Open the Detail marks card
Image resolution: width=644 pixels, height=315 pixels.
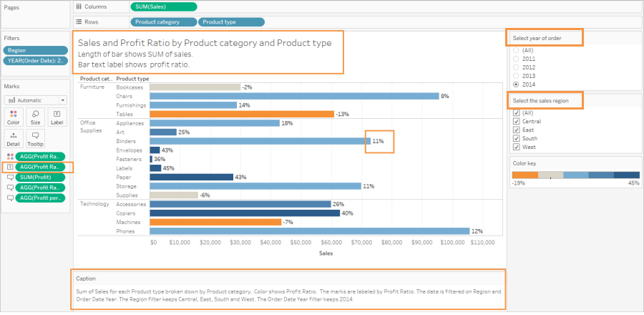click(x=13, y=139)
